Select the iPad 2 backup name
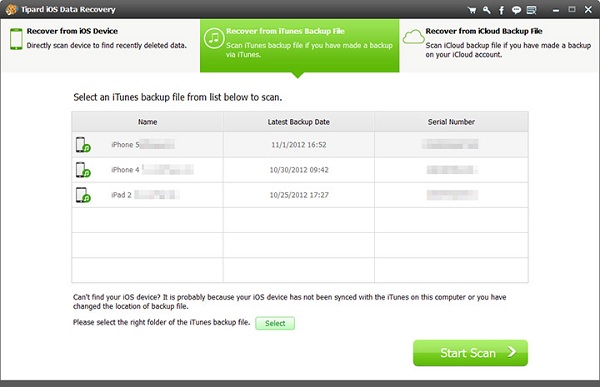The height and width of the screenshot is (387, 600). tap(145, 195)
